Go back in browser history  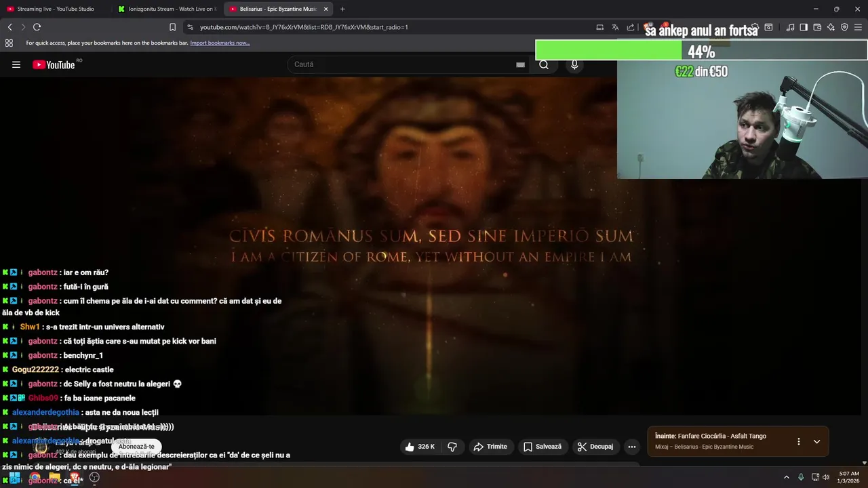point(9,27)
